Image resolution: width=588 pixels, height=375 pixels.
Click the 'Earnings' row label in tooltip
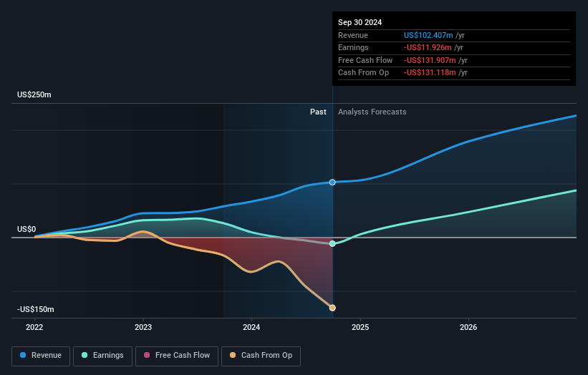click(x=353, y=47)
